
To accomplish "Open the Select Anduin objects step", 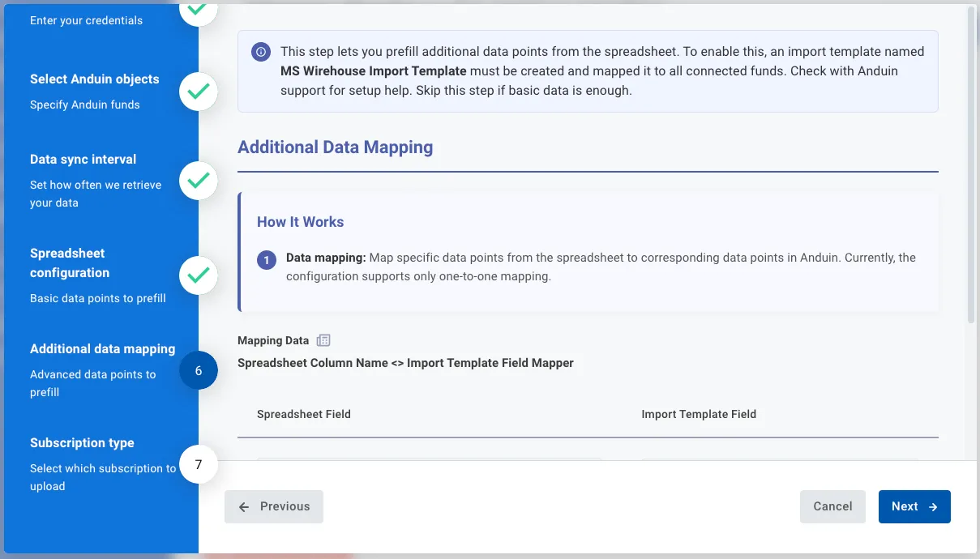I will [94, 79].
